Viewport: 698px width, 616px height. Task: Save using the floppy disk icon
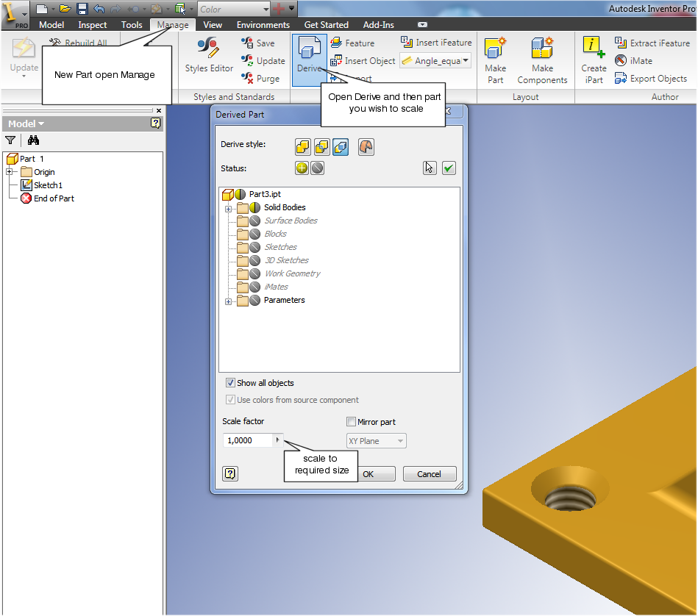[82, 8]
